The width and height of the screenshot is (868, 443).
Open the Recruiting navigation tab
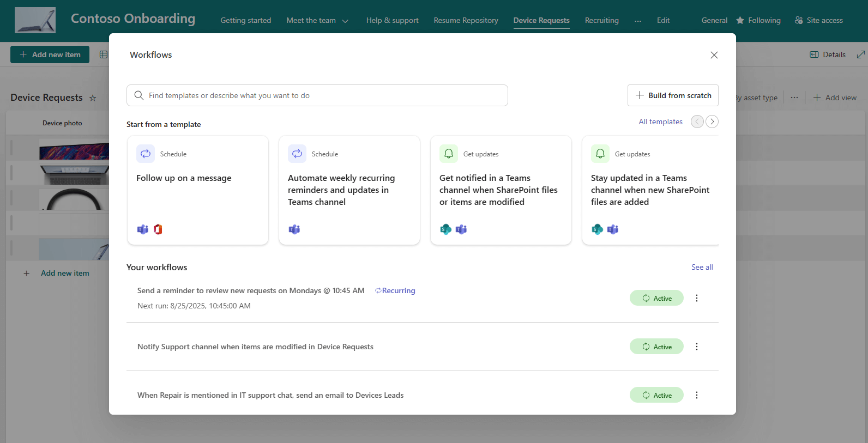[x=601, y=20]
